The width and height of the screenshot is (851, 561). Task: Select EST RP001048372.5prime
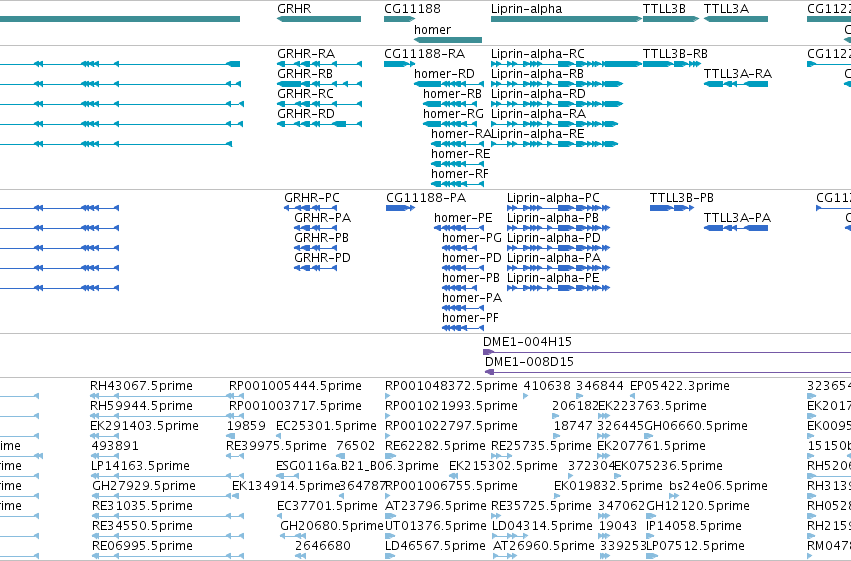451,386
